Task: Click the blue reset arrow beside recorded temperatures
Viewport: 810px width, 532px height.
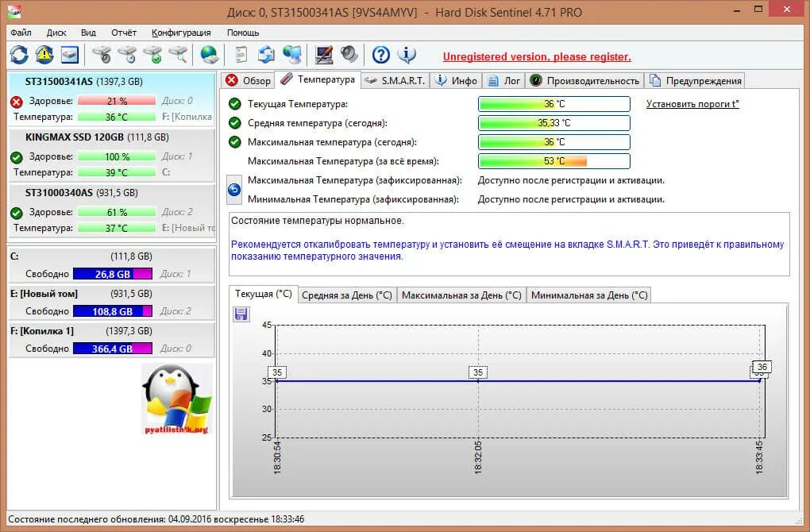Action: [234, 190]
